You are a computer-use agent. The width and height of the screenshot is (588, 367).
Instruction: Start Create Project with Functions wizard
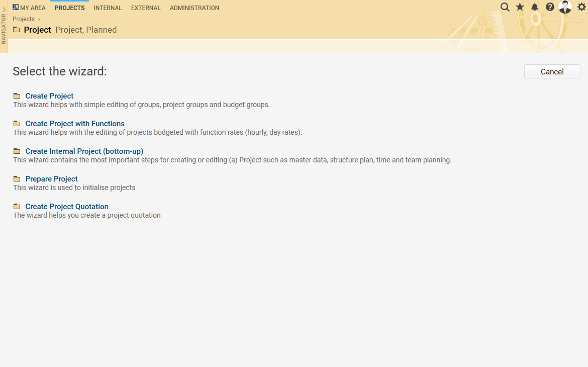click(x=75, y=124)
